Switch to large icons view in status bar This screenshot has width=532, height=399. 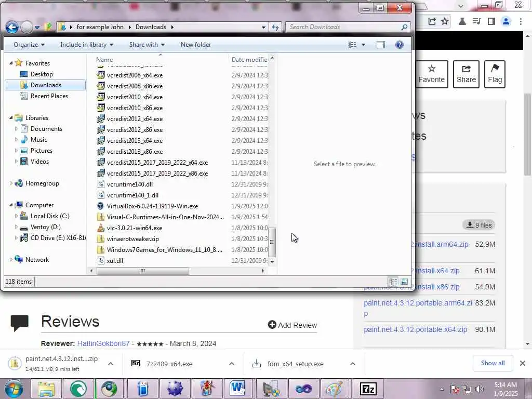[404, 282]
